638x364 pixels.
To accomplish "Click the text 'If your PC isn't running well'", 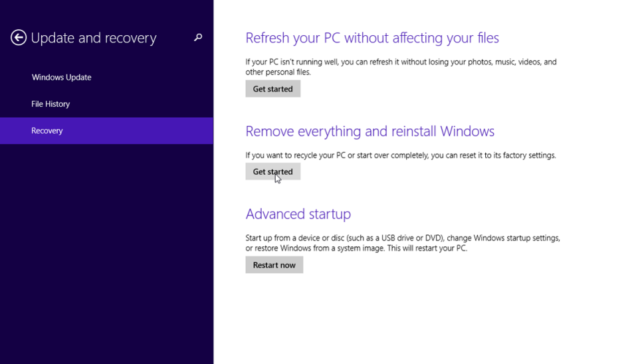I will tap(401, 66).
